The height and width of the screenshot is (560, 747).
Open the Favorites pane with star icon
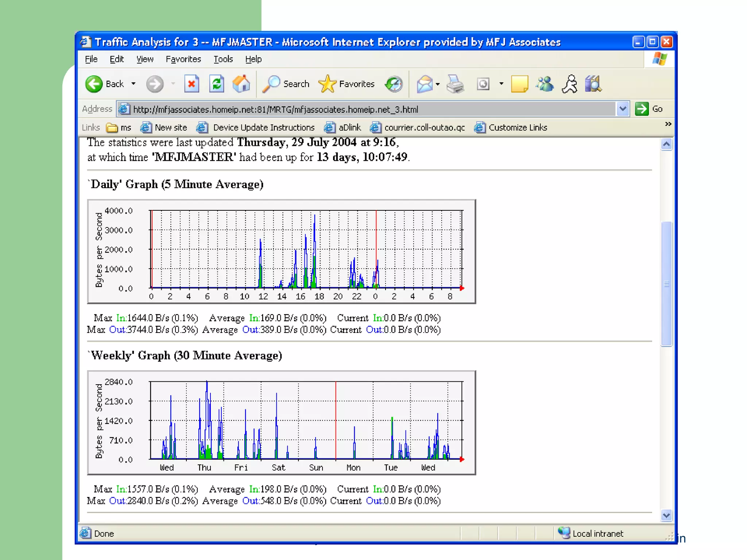pos(347,84)
